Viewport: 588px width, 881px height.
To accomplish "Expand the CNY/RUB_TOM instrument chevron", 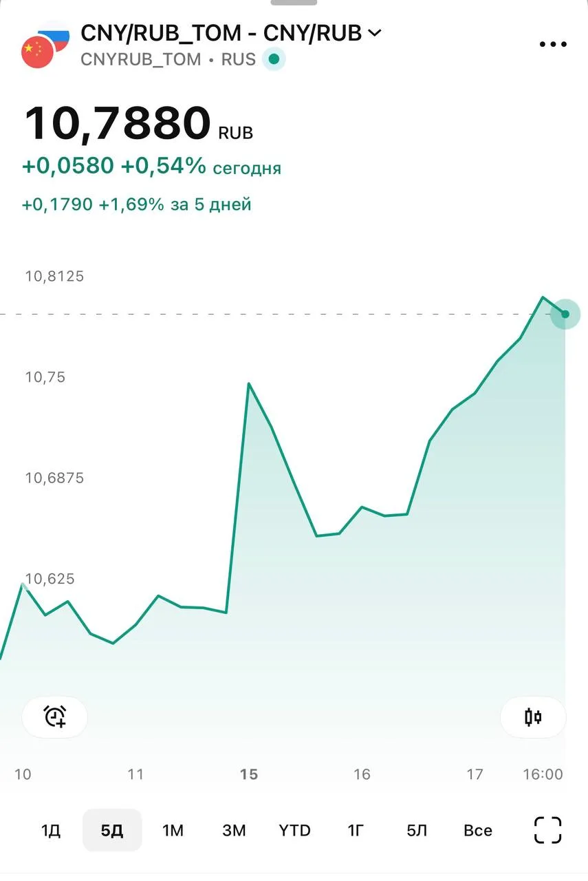I will click(x=375, y=32).
